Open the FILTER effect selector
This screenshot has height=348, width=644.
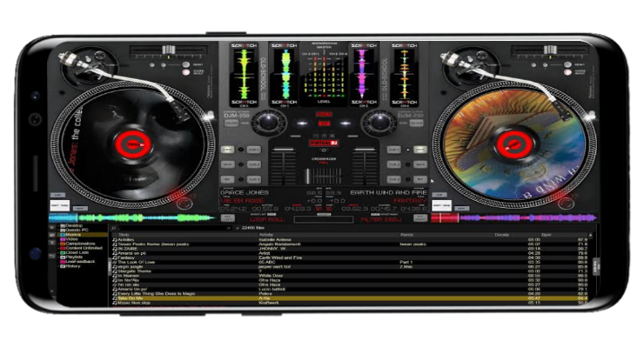381,219
